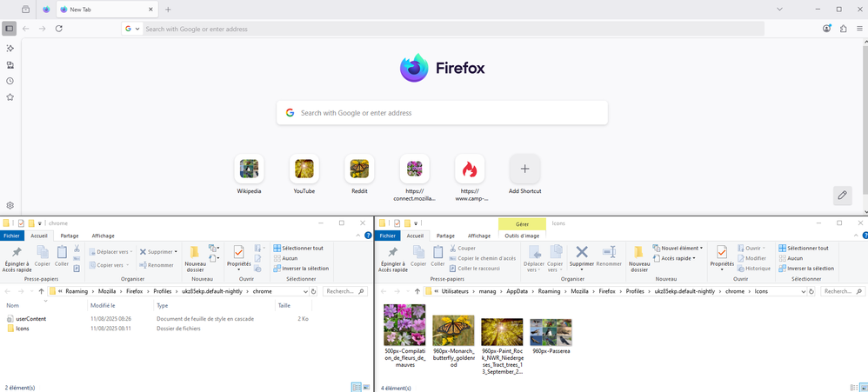Viewport: 868px width, 392px height.
Task: Open the Firefox extensions icon
Action: [843, 29]
